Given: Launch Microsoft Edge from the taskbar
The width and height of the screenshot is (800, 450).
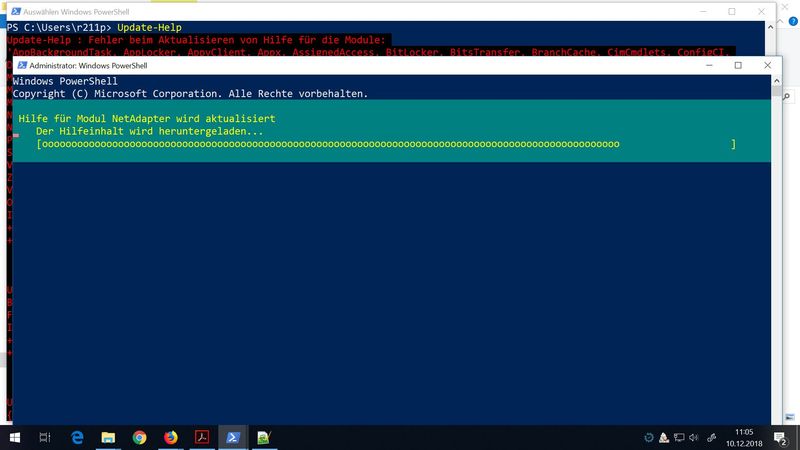Looking at the screenshot, I should (x=77, y=438).
